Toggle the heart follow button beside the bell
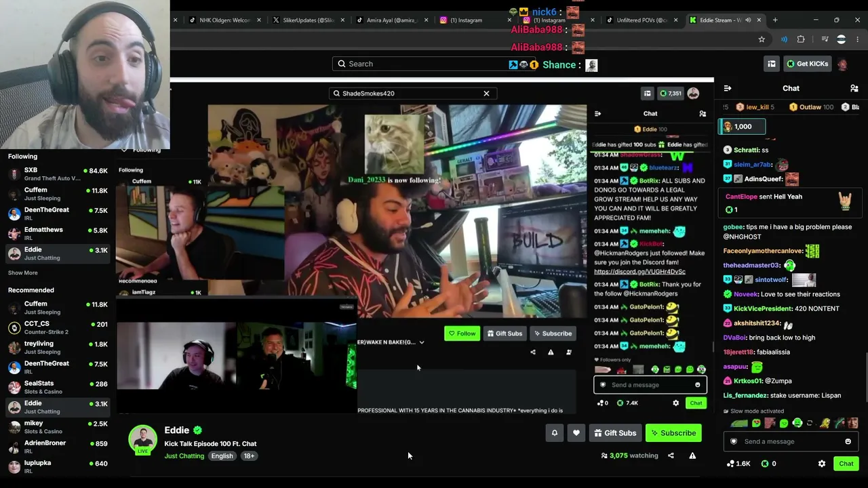 click(x=576, y=433)
